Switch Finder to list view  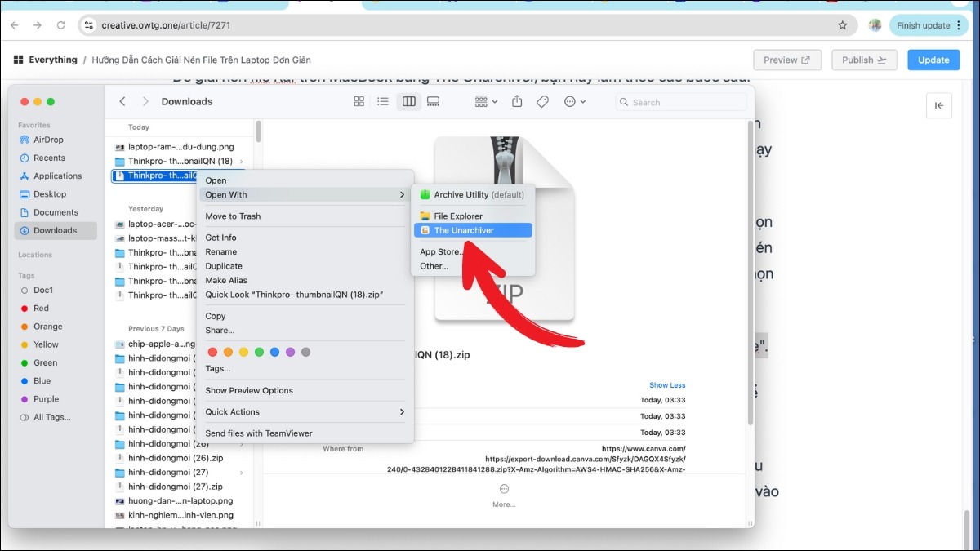click(383, 102)
